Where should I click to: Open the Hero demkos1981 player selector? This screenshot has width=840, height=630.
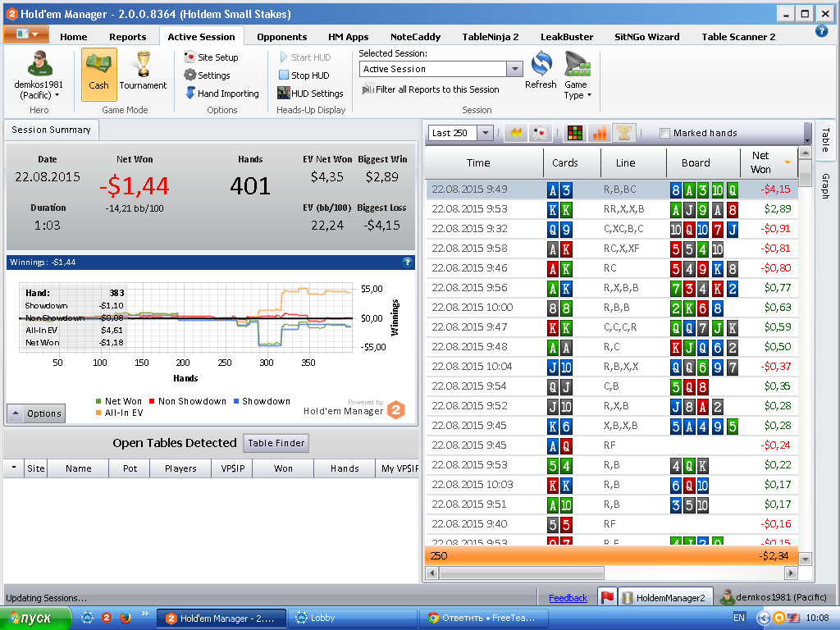click(x=39, y=75)
